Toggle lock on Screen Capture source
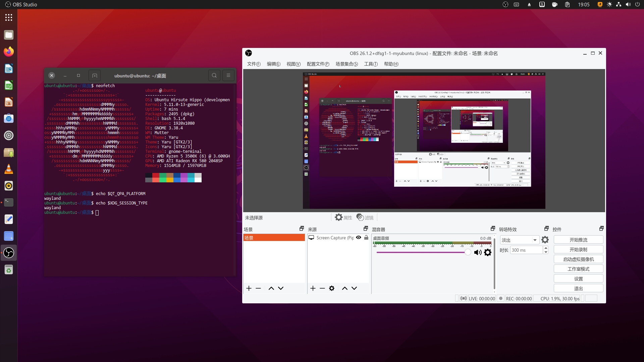Screen dimensions: 644x362 [x=366, y=237]
